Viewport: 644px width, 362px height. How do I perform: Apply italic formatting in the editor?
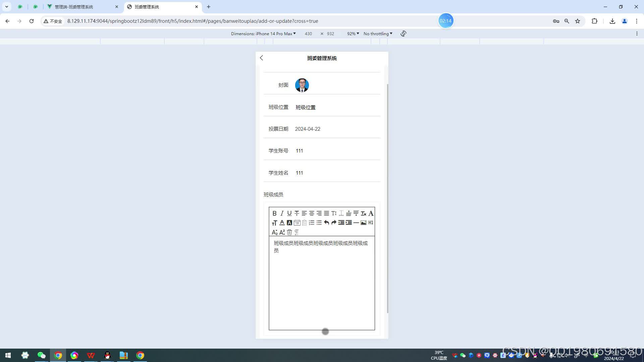pyautogui.click(x=282, y=214)
